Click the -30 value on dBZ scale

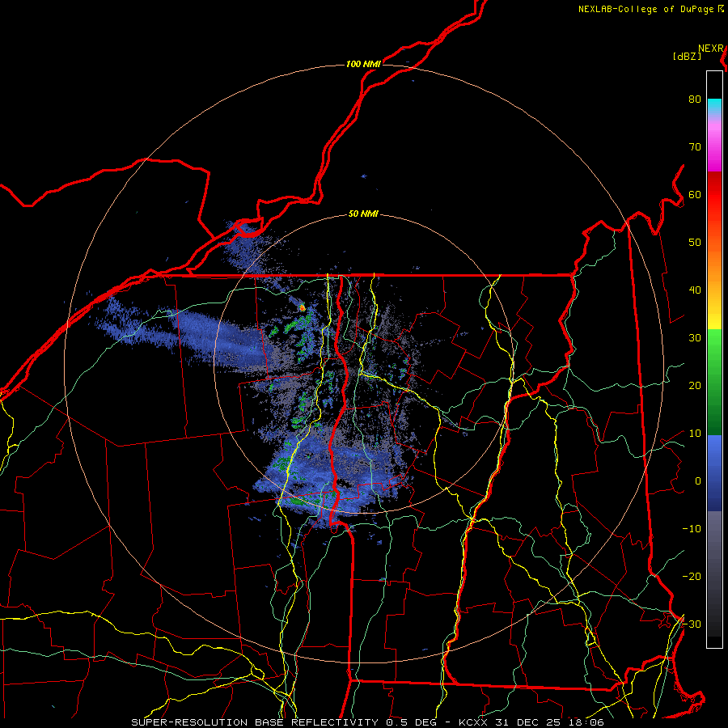[692, 624]
